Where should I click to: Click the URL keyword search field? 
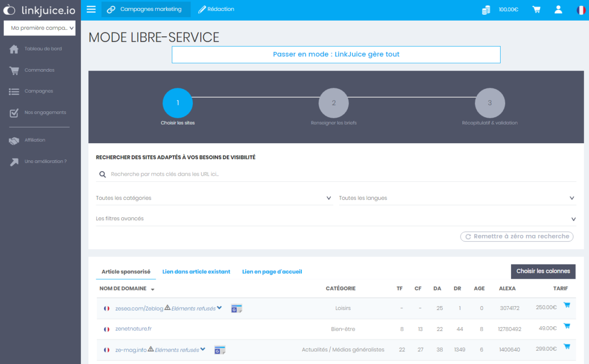pos(339,174)
